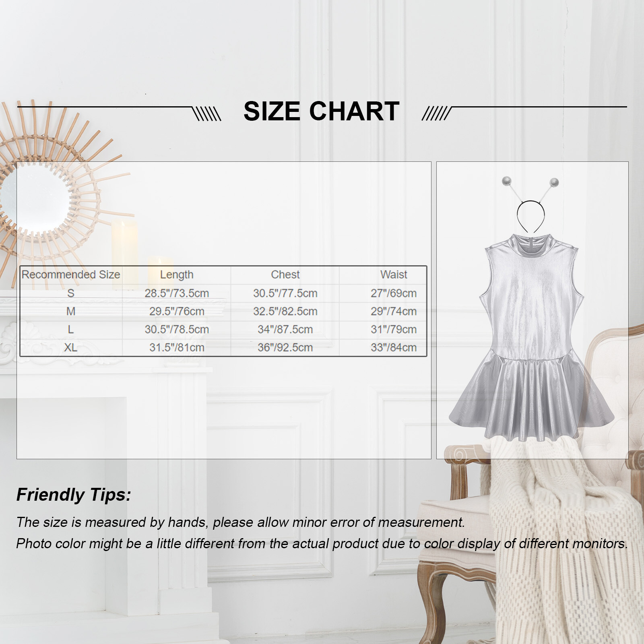Click chest value 30.5"/77.5cm
Image resolution: width=644 pixels, height=644 pixels.
(285, 293)
